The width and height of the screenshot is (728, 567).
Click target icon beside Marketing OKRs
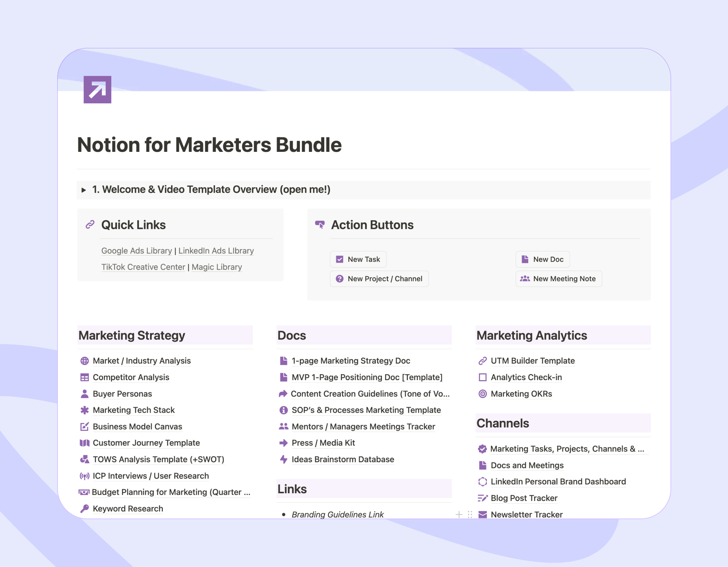pyautogui.click(x=482, y=394)
